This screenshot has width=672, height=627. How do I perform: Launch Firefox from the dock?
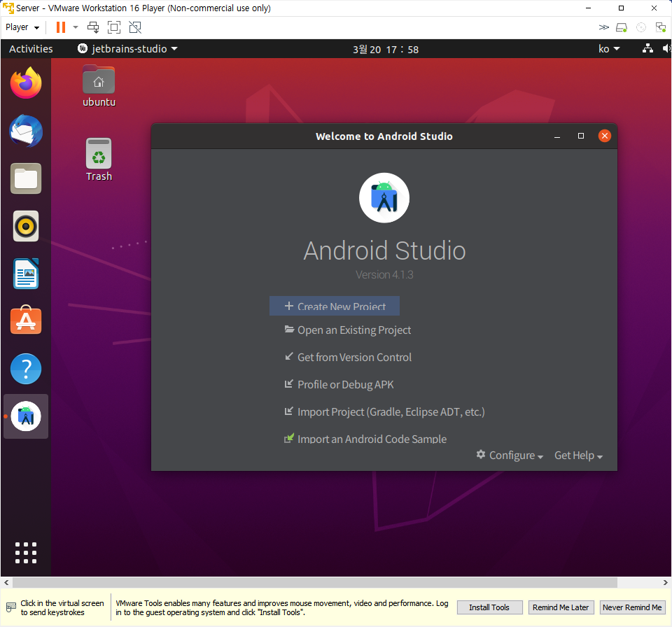click(x=26, y=83)
